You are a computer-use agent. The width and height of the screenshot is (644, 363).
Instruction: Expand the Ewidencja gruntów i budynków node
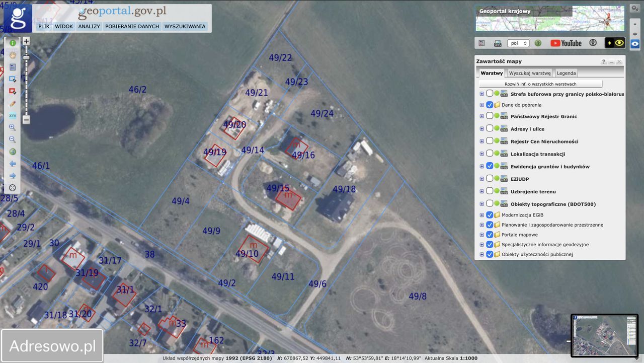[x=481, y=166]
